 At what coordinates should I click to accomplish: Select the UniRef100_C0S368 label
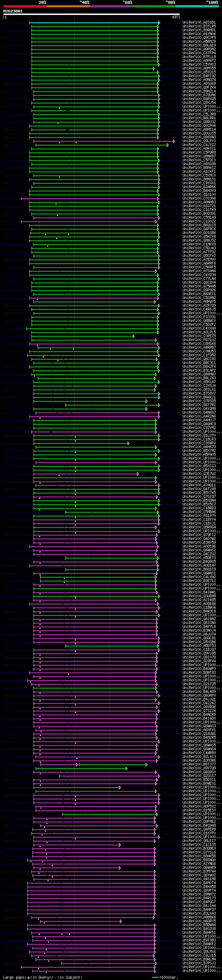(x=199, y=198)
